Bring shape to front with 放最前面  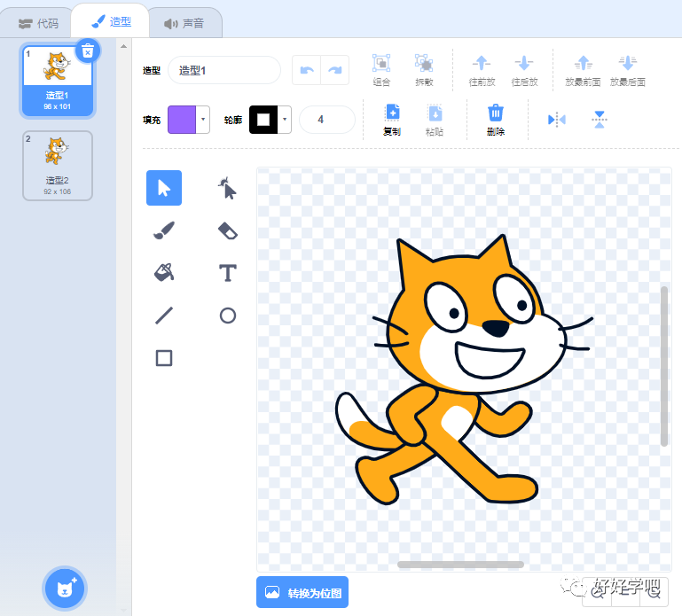click(x=583, y=70)
